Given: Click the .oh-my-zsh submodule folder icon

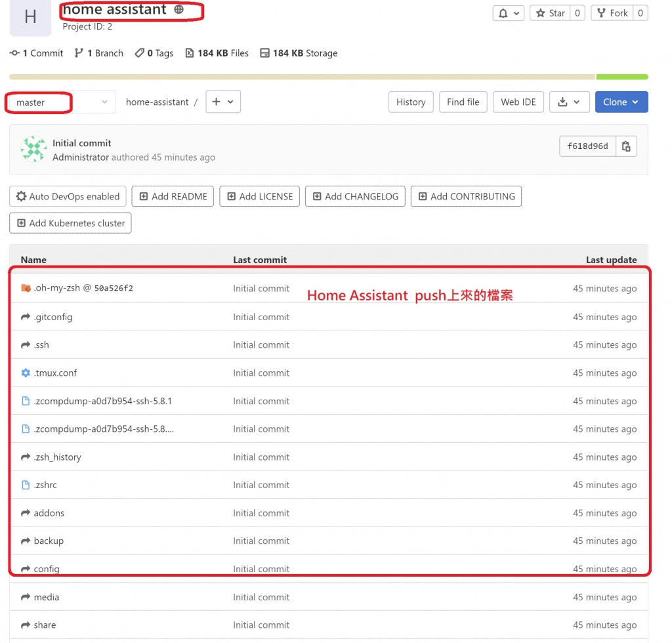Looking at the screenshot, I should [x=26, y=288].
